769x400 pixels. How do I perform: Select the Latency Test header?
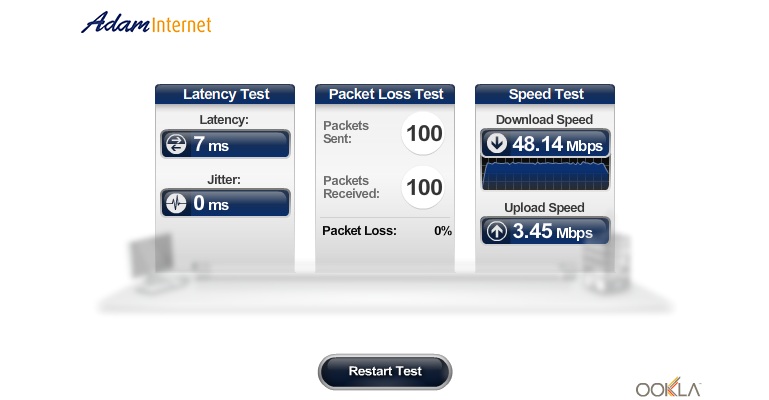[x=225, y=94]
